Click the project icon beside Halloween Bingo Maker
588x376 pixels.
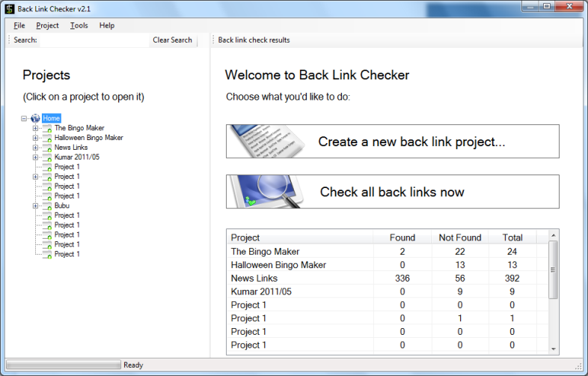pyautogui.click(x=47, y=139)
